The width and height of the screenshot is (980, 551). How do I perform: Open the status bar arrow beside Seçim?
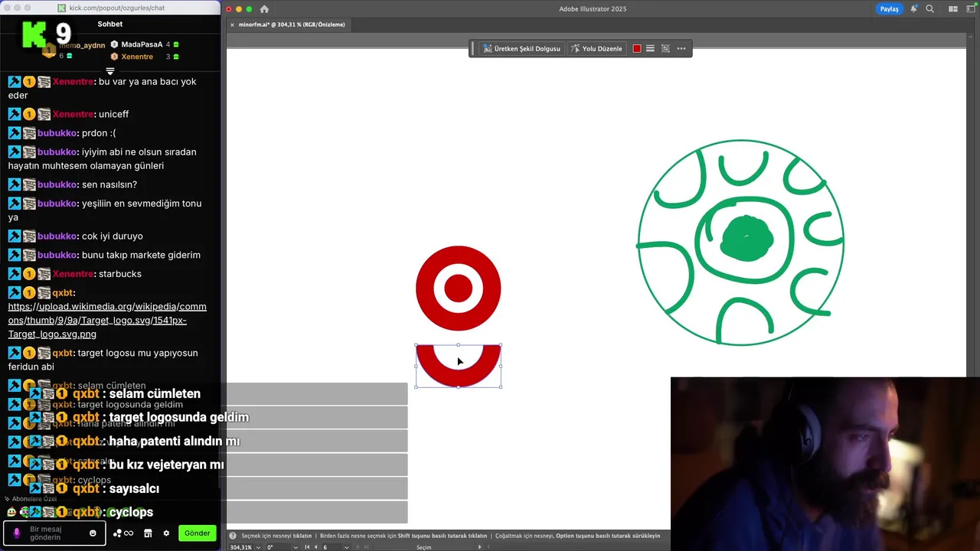click(480, 547)
